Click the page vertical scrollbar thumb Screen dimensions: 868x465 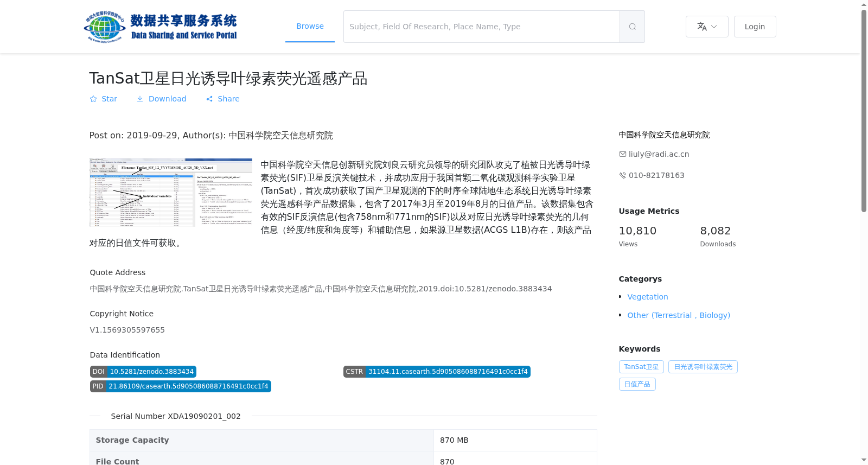tap(864, 111)
